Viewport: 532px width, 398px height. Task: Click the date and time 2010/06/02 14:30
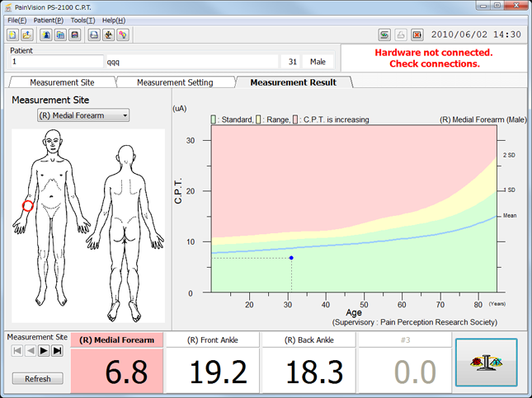coord(476,35)
